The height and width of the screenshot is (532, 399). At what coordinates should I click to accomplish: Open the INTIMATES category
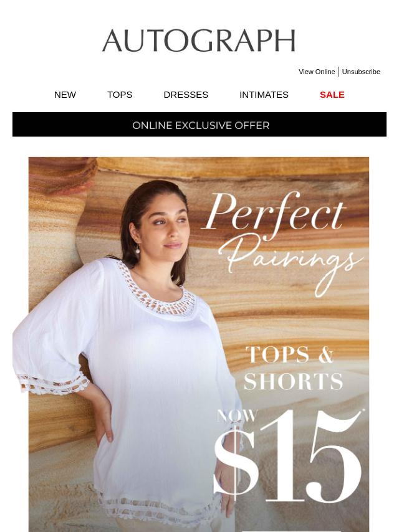tap(264, 95)
